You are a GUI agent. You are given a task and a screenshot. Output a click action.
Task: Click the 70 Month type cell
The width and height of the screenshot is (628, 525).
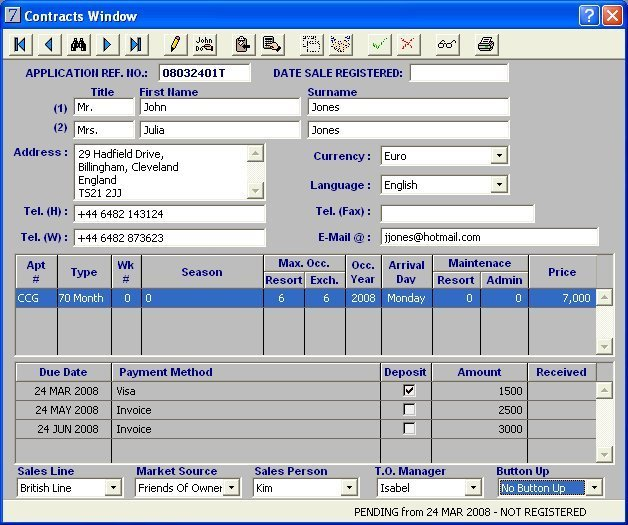85,298
